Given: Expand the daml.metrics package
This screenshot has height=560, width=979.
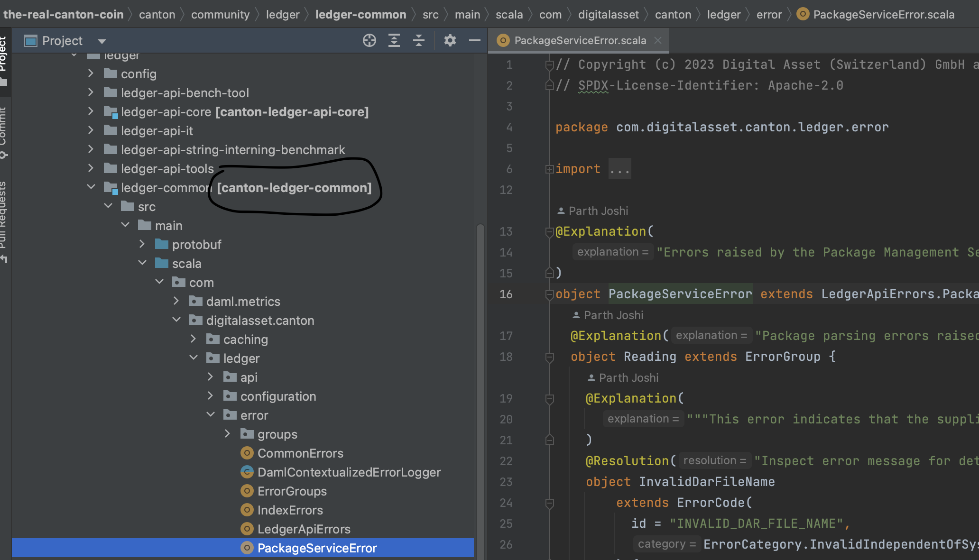Looking at the screenshot, I should point(176,301).
